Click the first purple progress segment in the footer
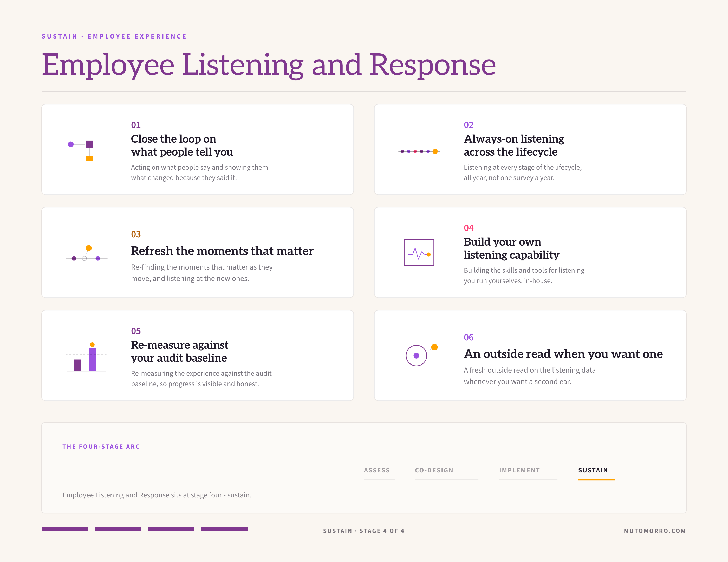The height and width of the screenshot is (562, 728). (x=65, y=529)
